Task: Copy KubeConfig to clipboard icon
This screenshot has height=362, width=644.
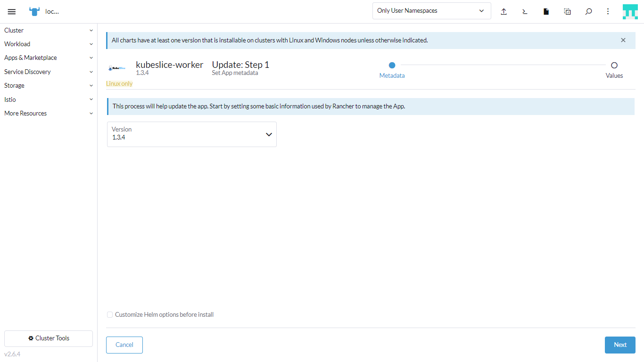Action: 567,12
